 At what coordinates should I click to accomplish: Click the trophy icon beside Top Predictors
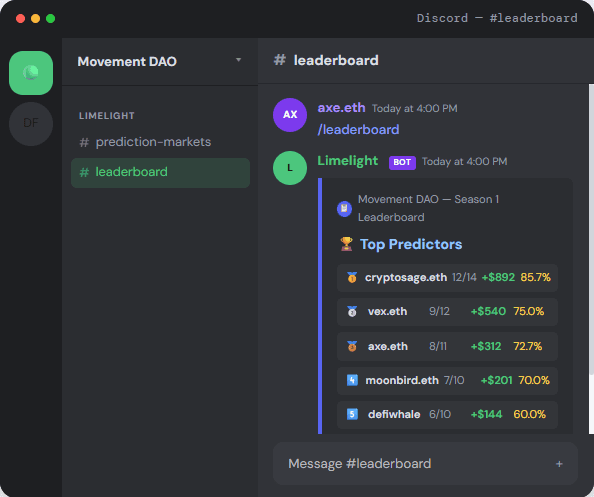point(346,244)
